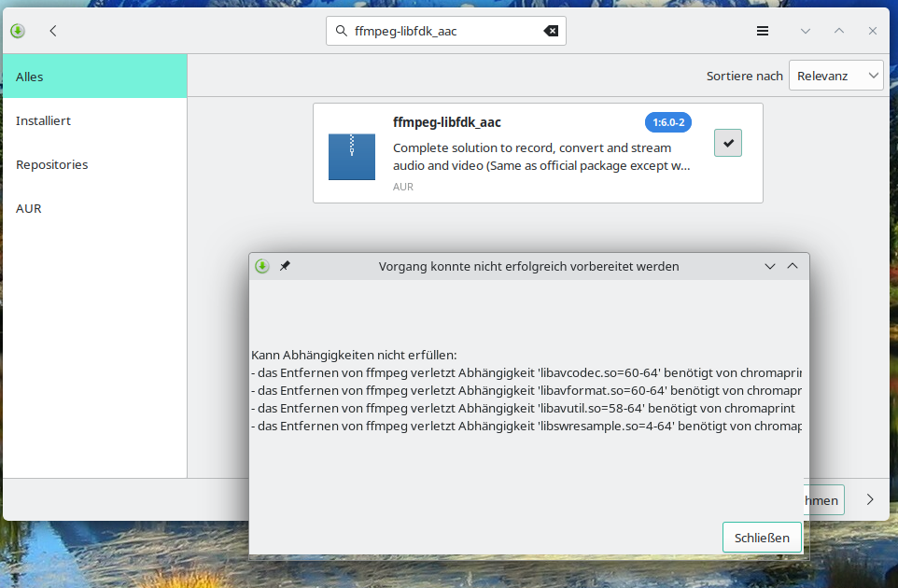The image size is (898, 588).
Task: Select the Installiert category
Action: (x=95, y=120)
